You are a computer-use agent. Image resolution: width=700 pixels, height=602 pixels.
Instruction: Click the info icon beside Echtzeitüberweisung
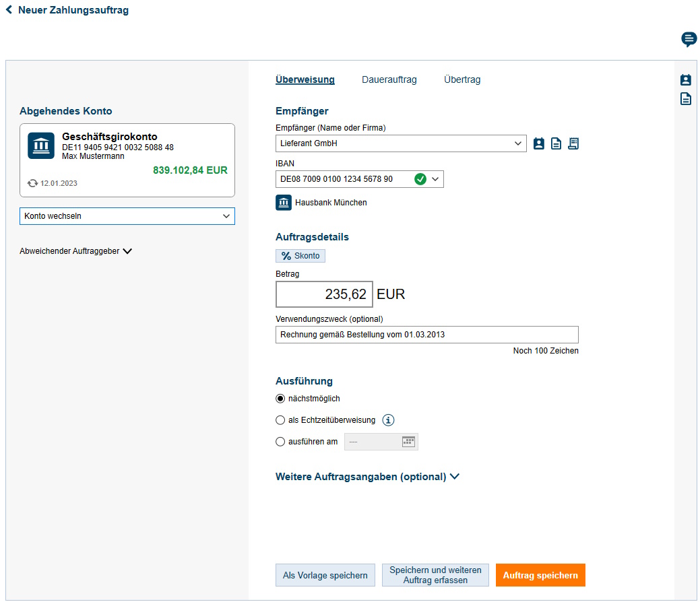tap(388, 420)
